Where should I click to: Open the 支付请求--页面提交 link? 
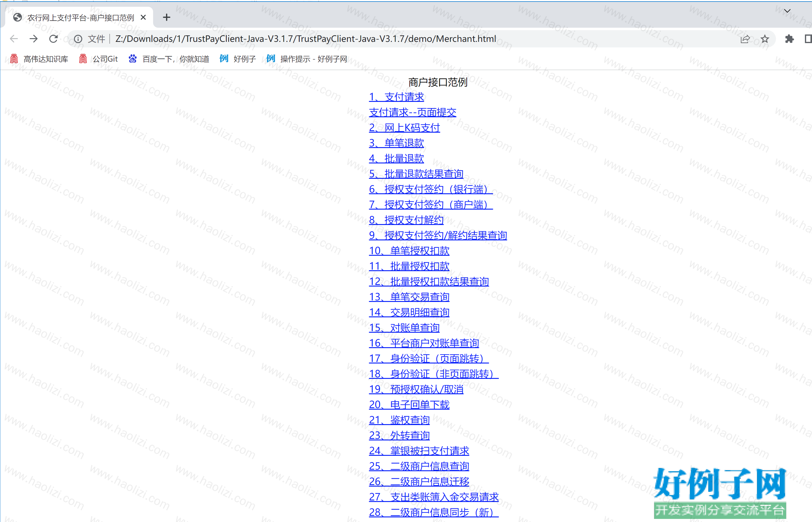point(412,112)
